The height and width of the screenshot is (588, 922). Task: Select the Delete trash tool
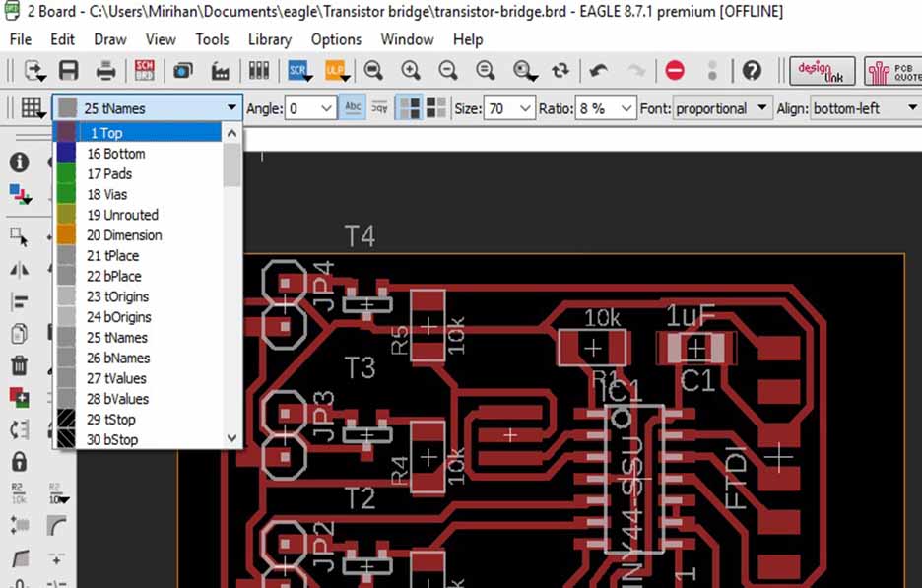click(x=20, y=365)
